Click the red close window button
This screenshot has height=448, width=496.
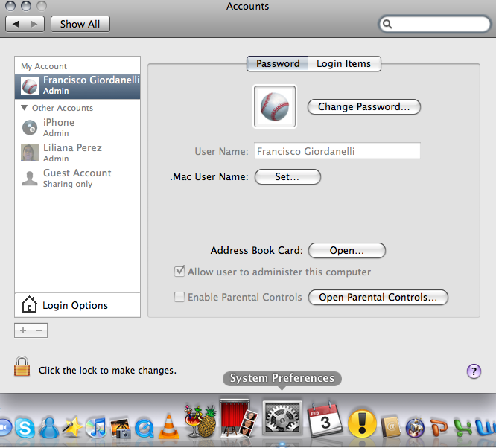tap(10, 6)
